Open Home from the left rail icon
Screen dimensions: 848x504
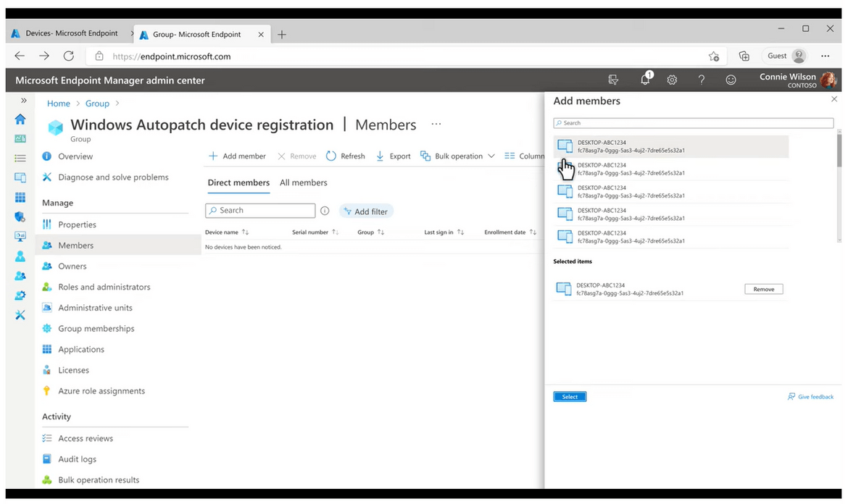point(20,119)
